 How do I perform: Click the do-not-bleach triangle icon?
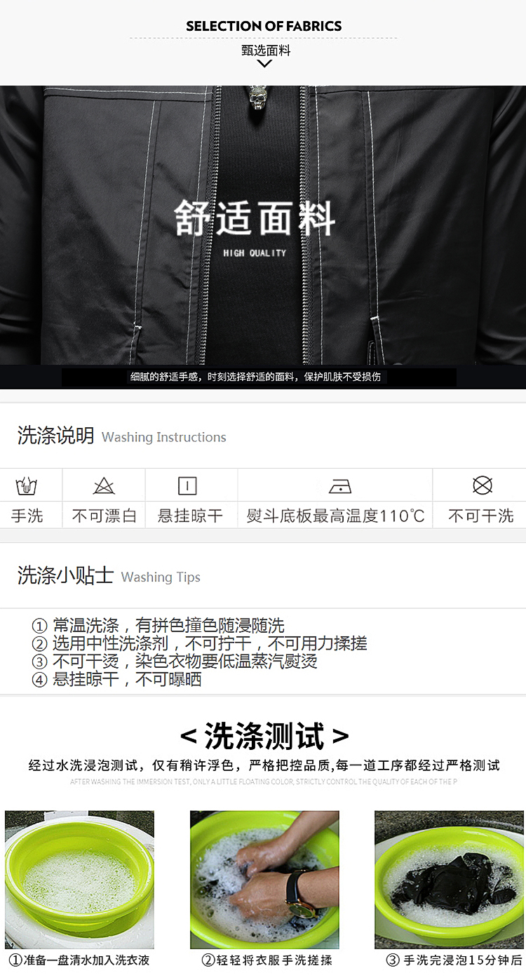104,485
